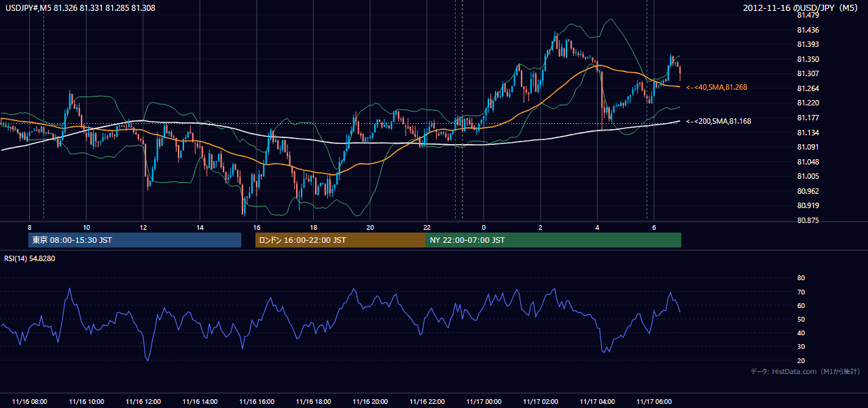Viewport: 868px width, 408px height.
Task: Click hour label 22 on chart time axis
Action: tap(427, 227)
